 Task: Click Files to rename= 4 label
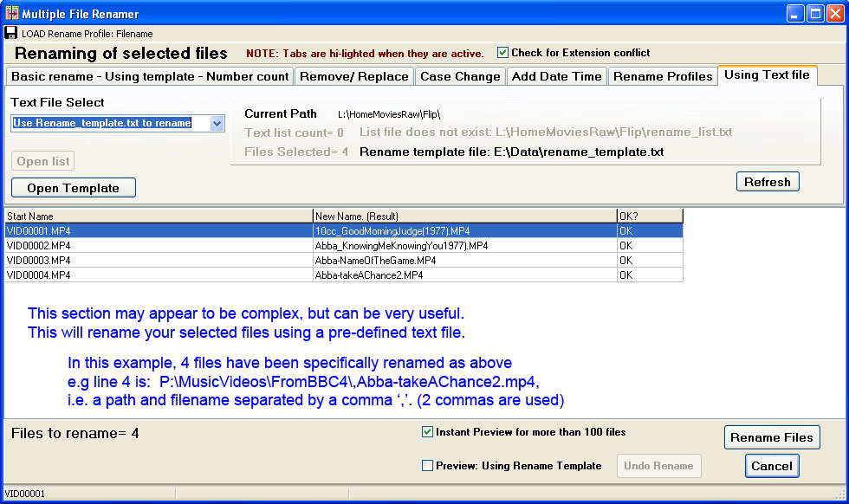click(75, 434)
